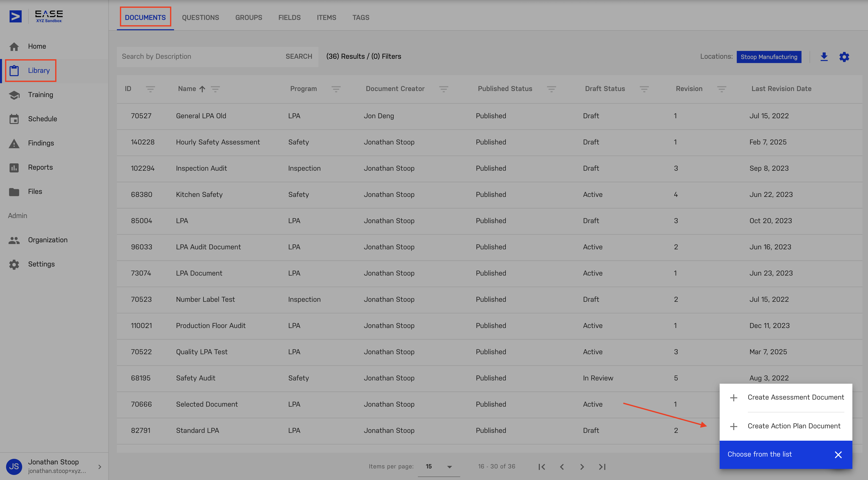The height and width of the screenshot is (480, 868).
Task: Open the Quality LPA Test document
Action: [x=202, y=352]
